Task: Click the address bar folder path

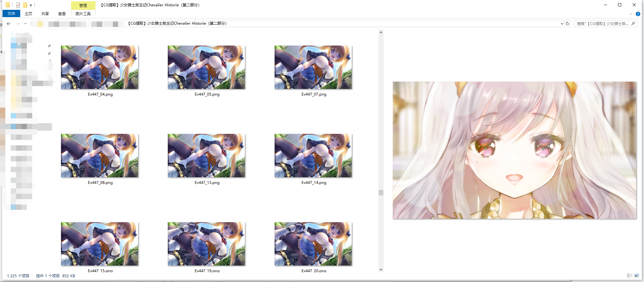Action: pyautogui.click(x=178, y=23)
